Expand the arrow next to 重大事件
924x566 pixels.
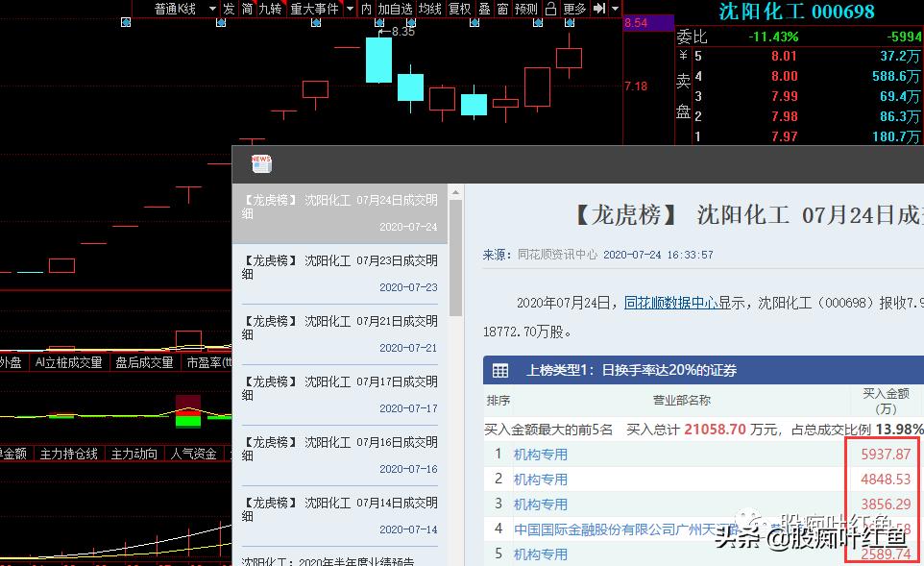(349, 10)
